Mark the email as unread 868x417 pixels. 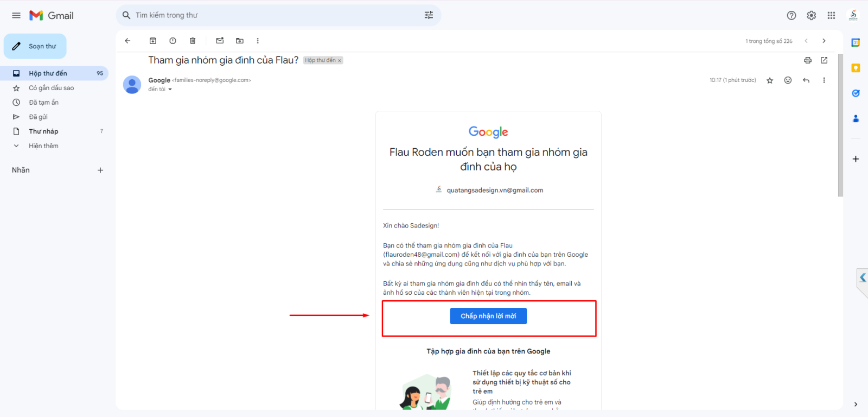tap(220, 41)
